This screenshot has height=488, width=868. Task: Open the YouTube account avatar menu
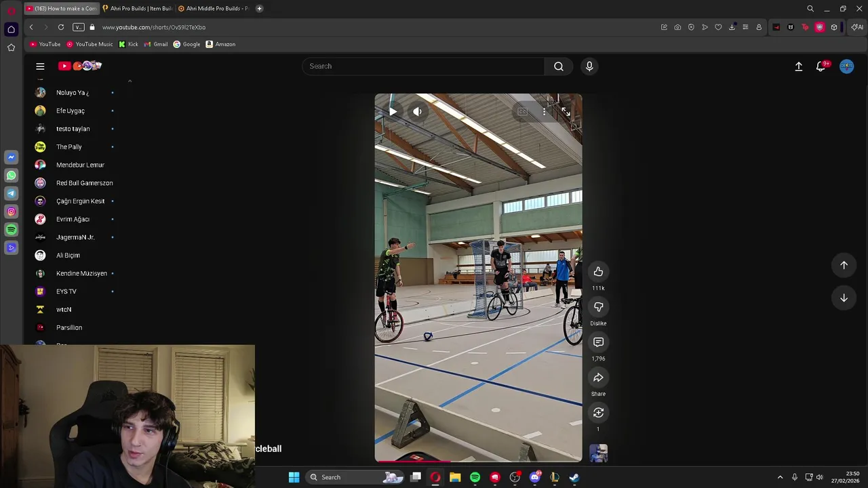click(846, 66)
